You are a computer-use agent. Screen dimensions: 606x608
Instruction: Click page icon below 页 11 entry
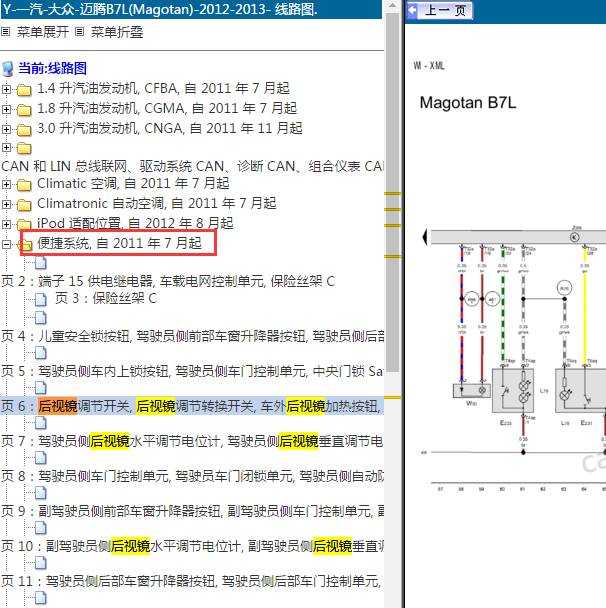(x=41, y=598)
